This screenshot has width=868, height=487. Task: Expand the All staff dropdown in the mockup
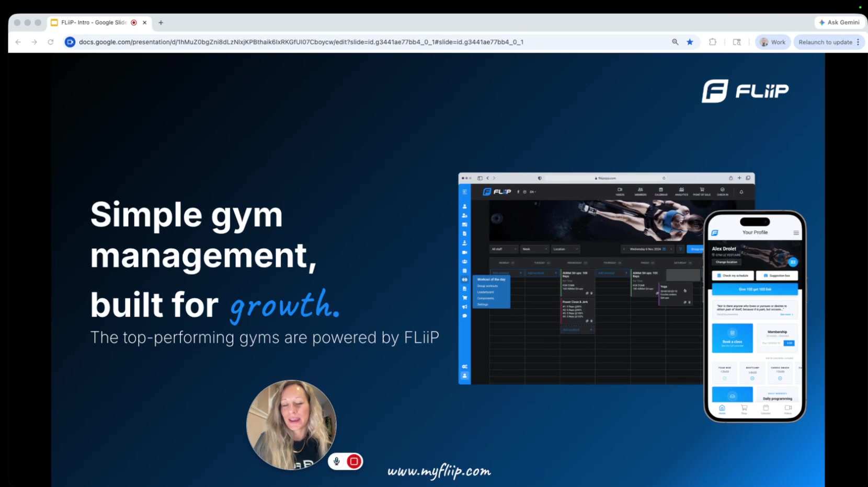504,249
